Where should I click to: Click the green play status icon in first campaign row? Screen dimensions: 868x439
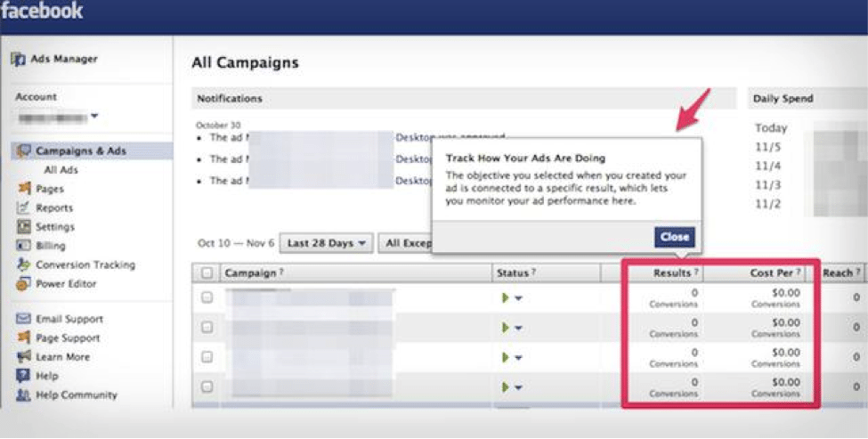point(505,297)
